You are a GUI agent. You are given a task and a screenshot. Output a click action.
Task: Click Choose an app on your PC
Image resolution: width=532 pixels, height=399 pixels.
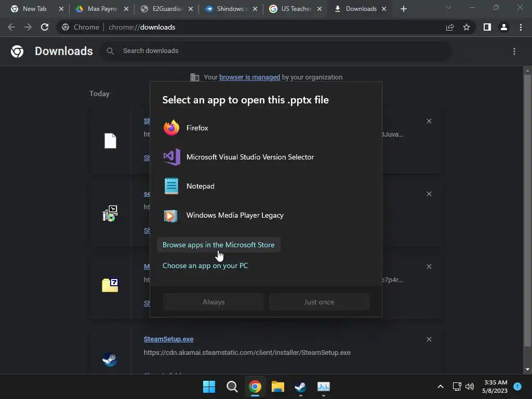tap(205, 265)
